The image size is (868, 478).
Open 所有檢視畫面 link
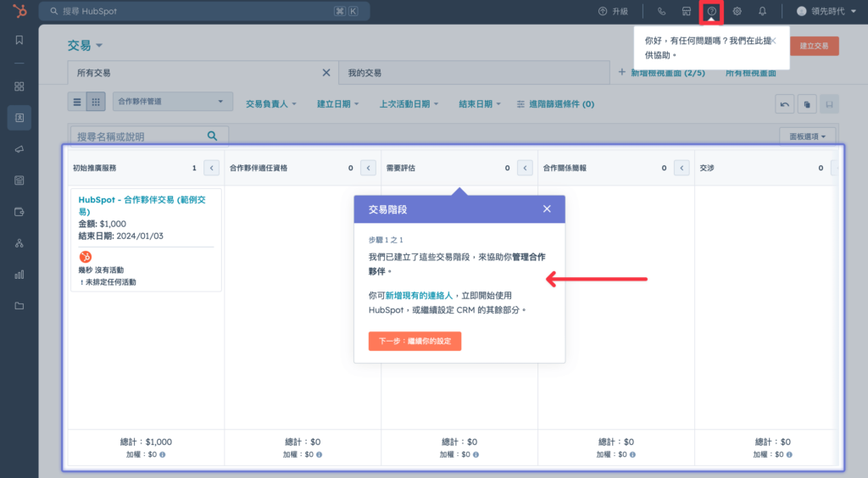click(751, 73)
